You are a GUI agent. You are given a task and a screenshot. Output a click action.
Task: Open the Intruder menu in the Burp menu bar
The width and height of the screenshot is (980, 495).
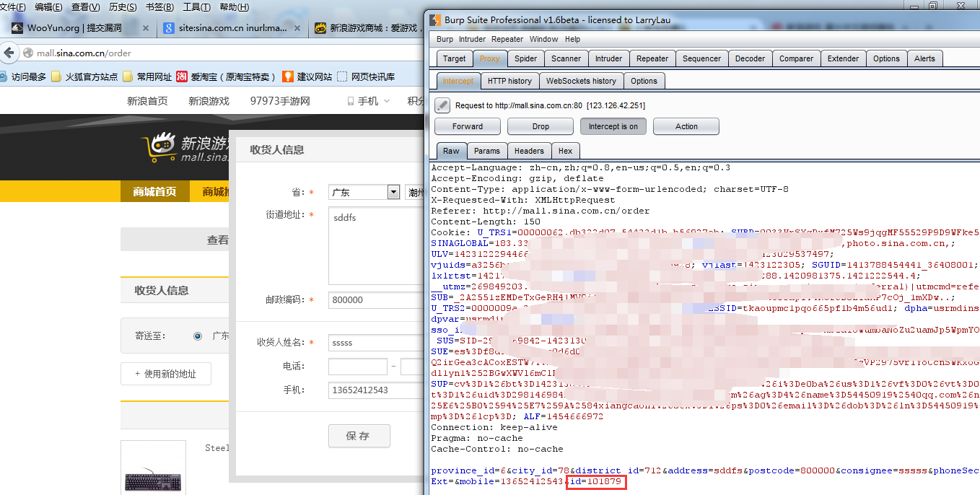pos(473,39)
